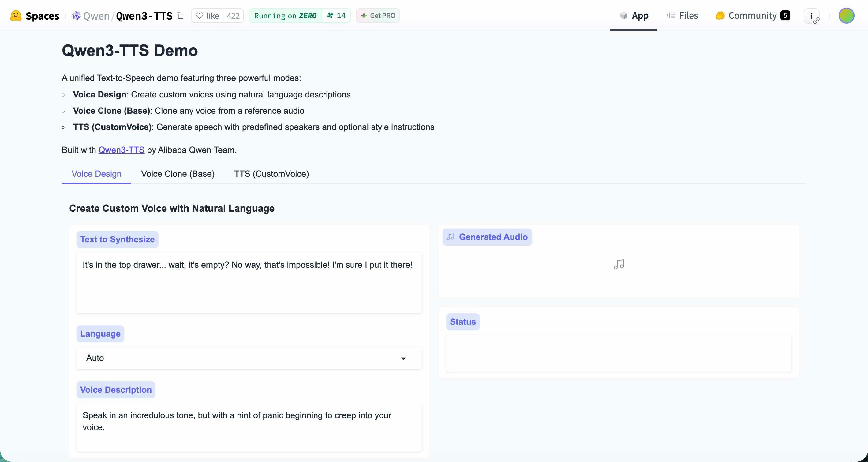Click the Hugging Face Spaces logo

16,16
